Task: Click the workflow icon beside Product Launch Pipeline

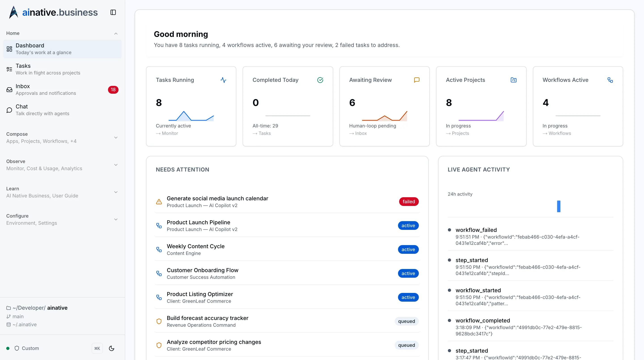Action: (x=159, y=225)
